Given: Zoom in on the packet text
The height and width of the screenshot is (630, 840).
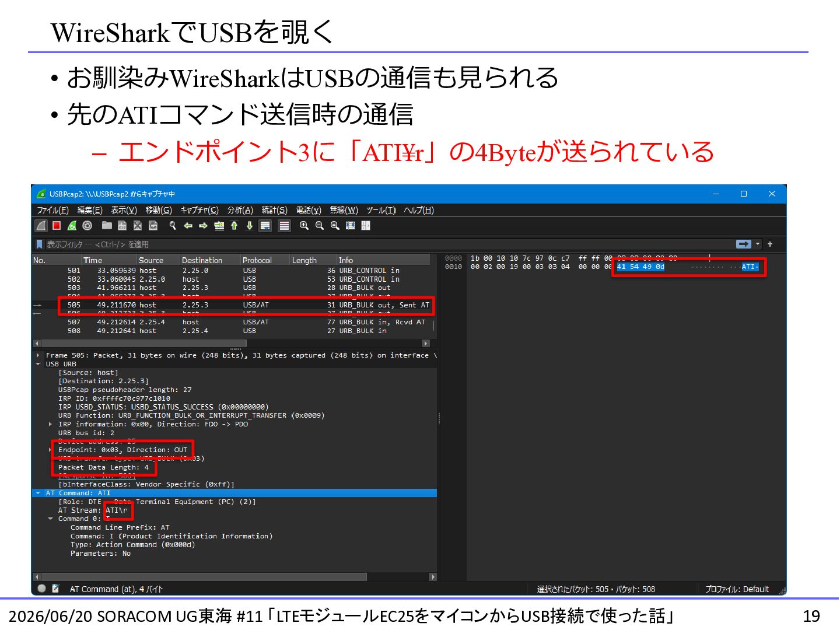Looking at the screenshot, I should [304, 226].
